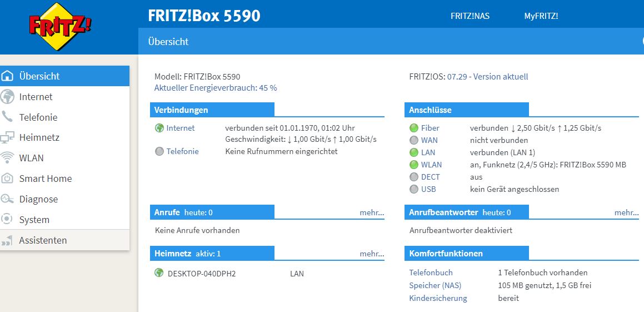Open MyFRITZ! from the header

point(541,16)
